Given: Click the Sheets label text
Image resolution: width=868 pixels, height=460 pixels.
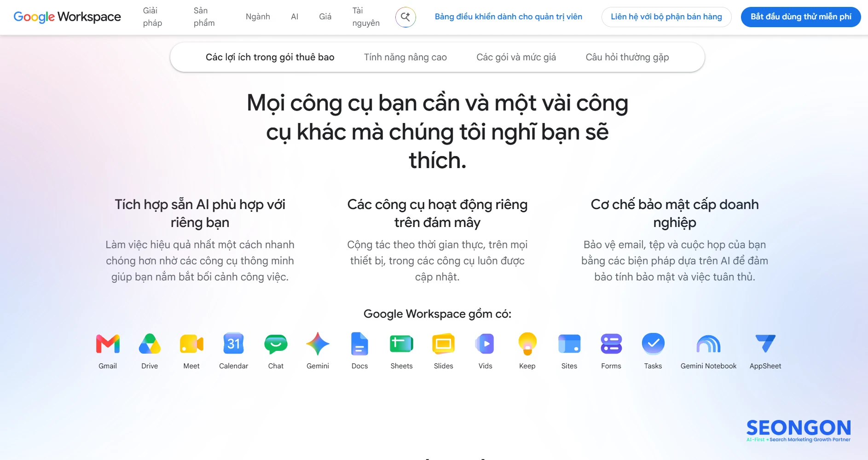Looking at the screenshot, I should tap(401, 366).
